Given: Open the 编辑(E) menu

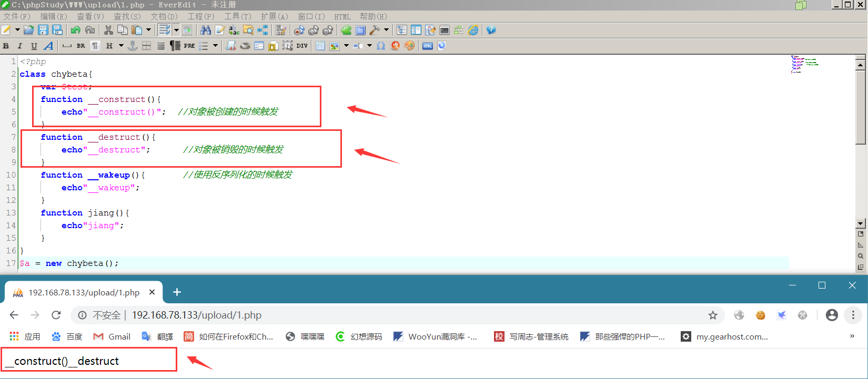Looking at the screenshot, I should (54, 16).
